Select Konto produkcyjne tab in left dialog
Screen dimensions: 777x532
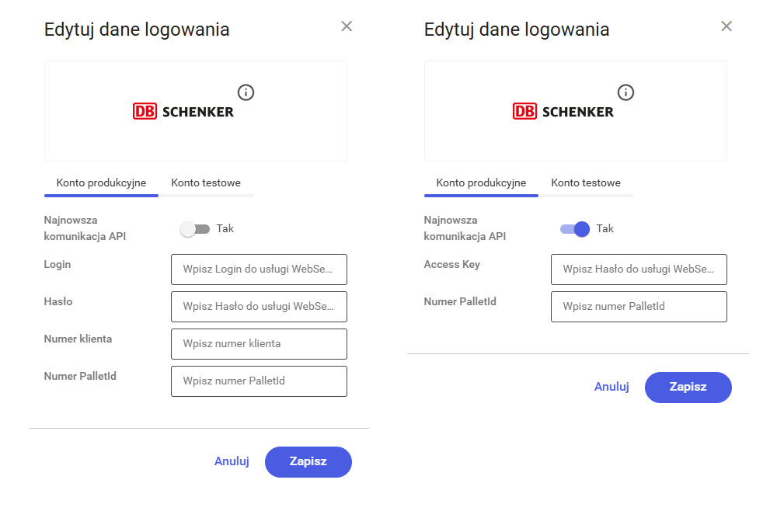101,183
